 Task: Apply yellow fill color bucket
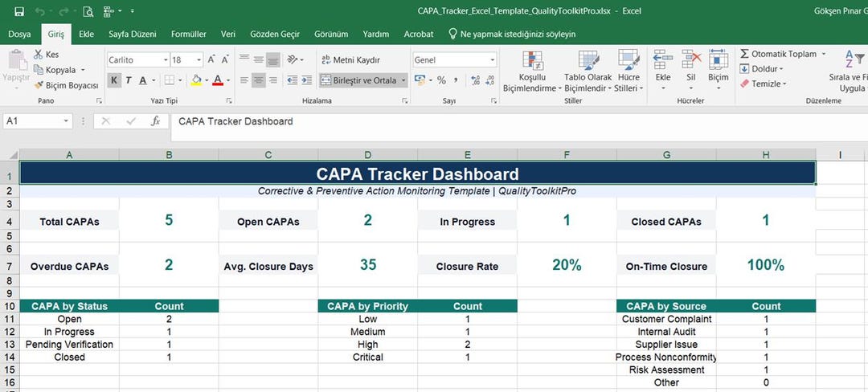click(196, 80)
